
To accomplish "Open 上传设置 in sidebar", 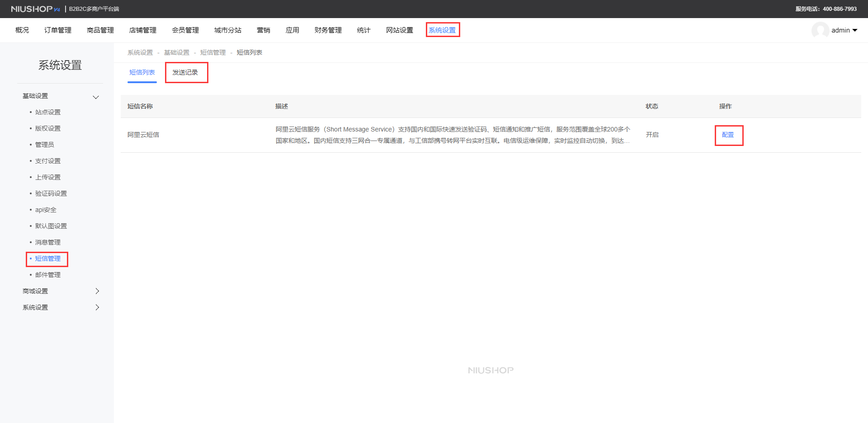I will point(48,177).
